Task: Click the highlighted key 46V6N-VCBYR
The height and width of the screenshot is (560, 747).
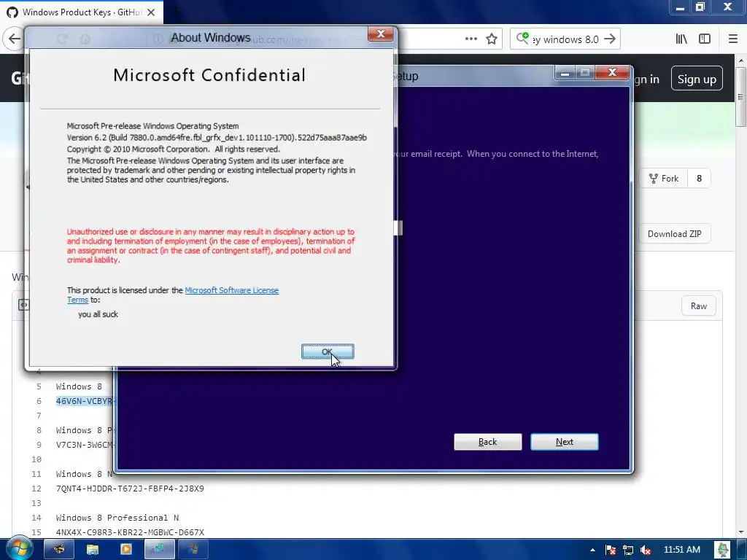Action: [x=85, y=401]
